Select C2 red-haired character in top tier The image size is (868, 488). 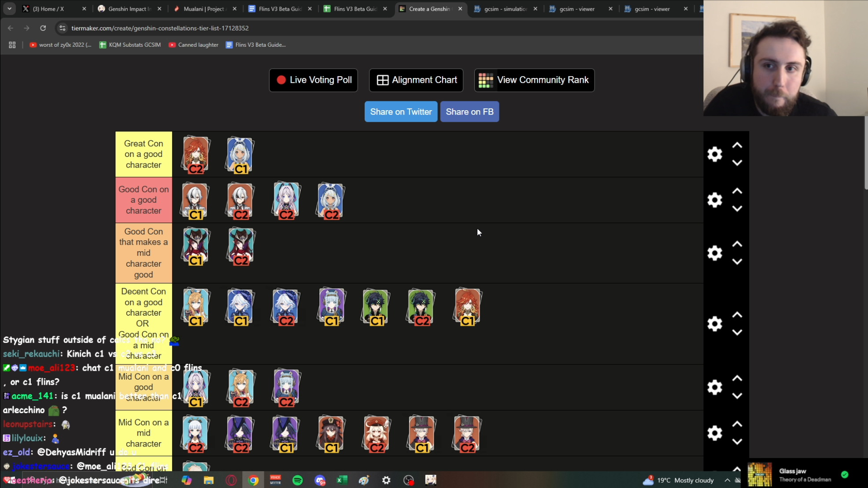point(196,155)
